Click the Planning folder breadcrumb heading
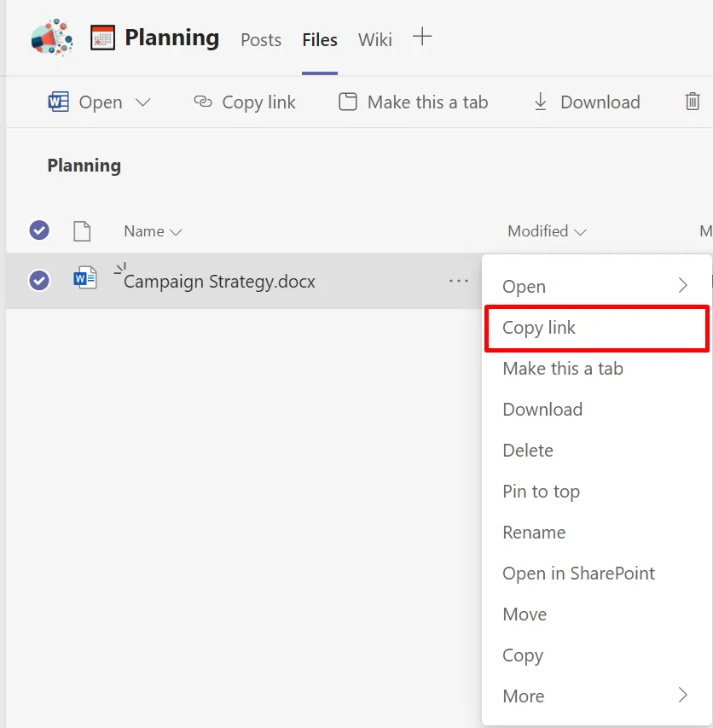 84,166
